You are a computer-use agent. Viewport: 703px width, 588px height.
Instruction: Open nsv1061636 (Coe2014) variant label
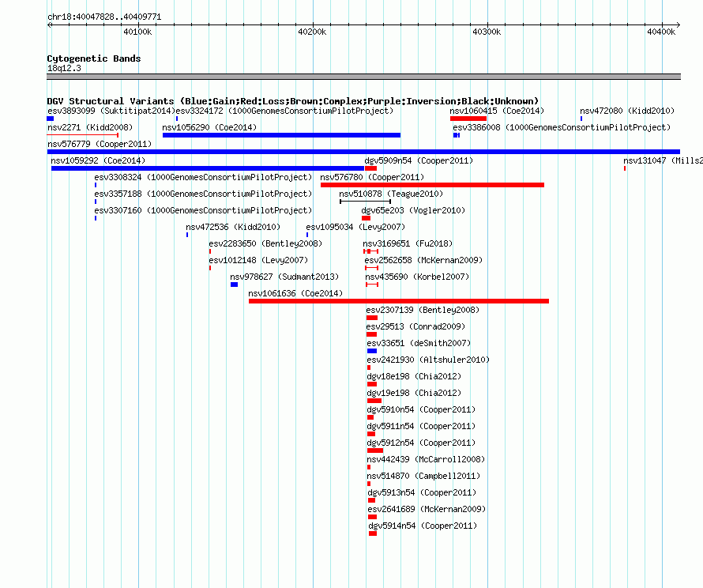click(295, 293)
